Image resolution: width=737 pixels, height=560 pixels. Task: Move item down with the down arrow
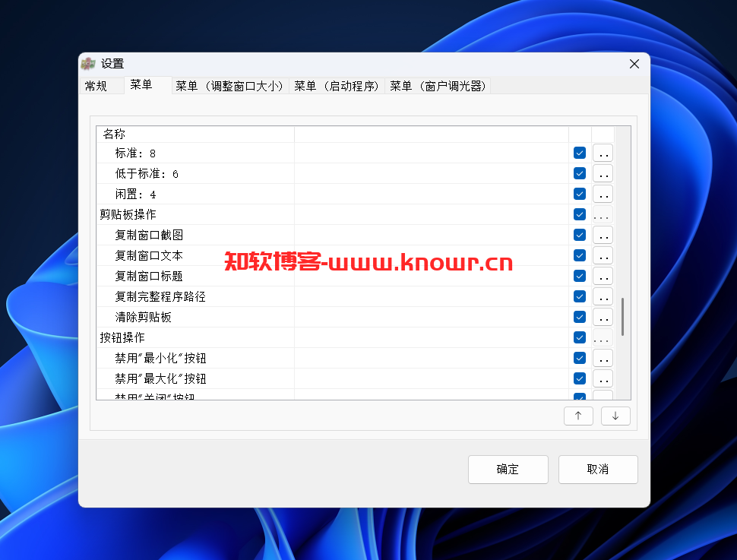615,416
